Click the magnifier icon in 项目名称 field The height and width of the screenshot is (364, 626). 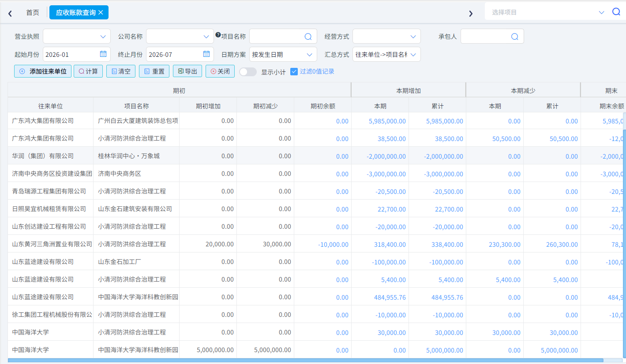[x=308, y=37]
